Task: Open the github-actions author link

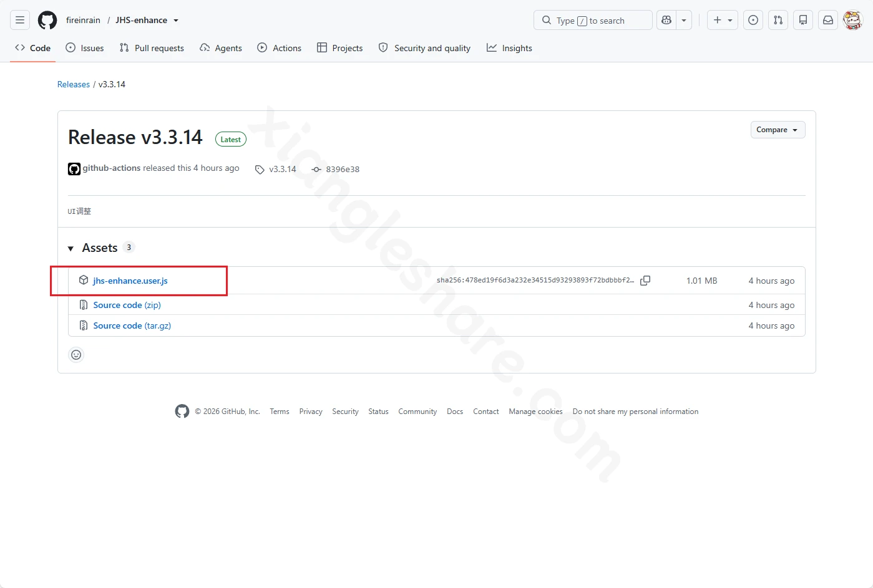Action: click(112, 168)
